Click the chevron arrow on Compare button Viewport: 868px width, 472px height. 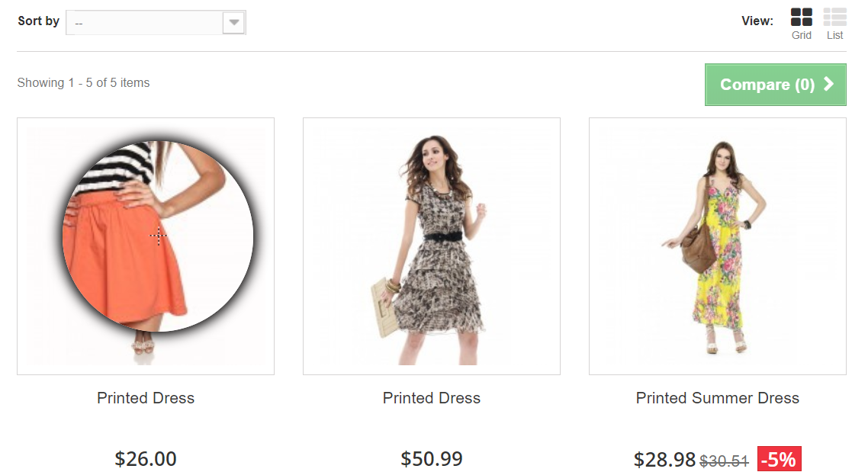(828, 85)
